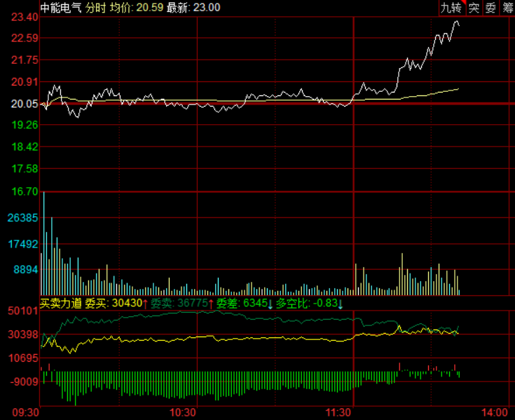The width and height of the screenshot is (515, 420).
Task: Click the 11:30 time axis label
Action: pyautogui.click(x=338, y=413)
